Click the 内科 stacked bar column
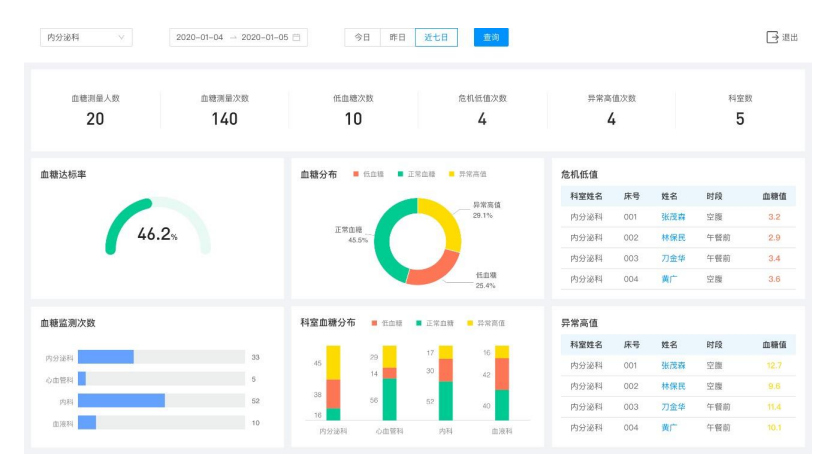 (x=446, y=383)
